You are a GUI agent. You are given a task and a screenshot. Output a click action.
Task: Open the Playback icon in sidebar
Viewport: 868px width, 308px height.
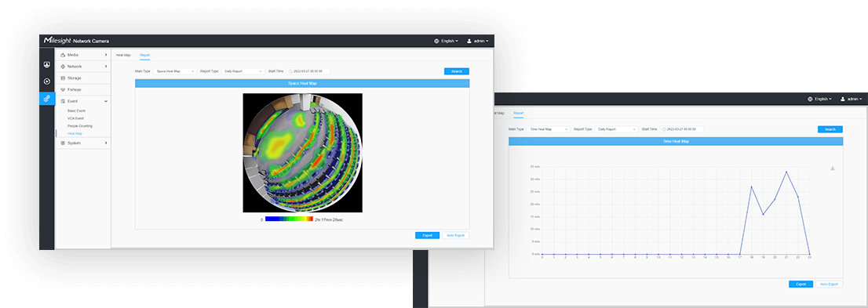pos(47,82)
